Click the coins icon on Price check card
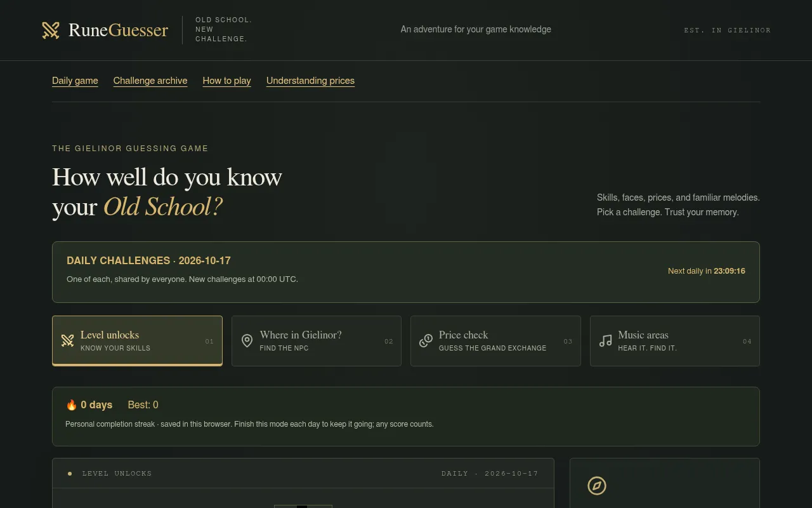The image size is (812, 508). click(426, 341)
